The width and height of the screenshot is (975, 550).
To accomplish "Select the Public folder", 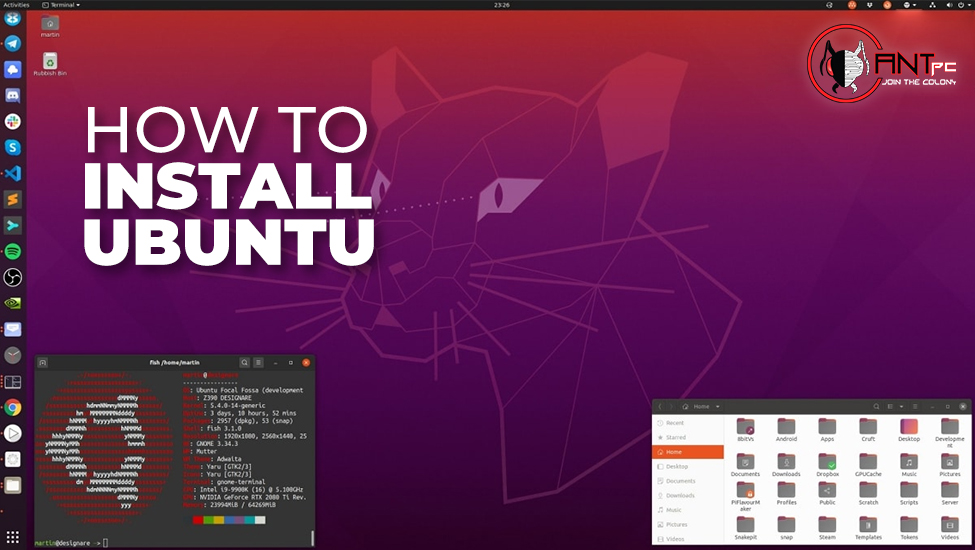I will 827,493.
